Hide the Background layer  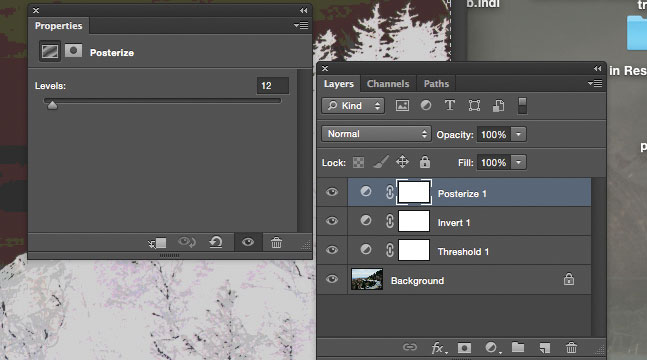[332, 279]
